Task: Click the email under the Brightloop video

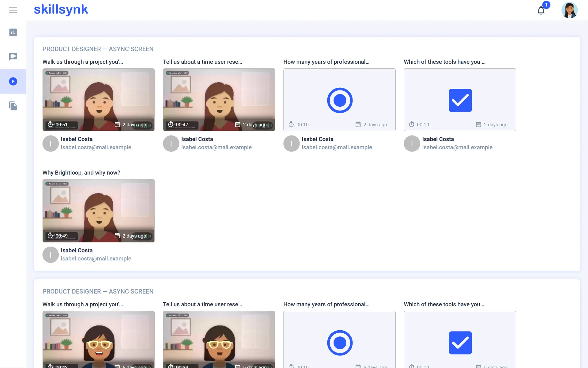Action: click(x=96, y=259)
